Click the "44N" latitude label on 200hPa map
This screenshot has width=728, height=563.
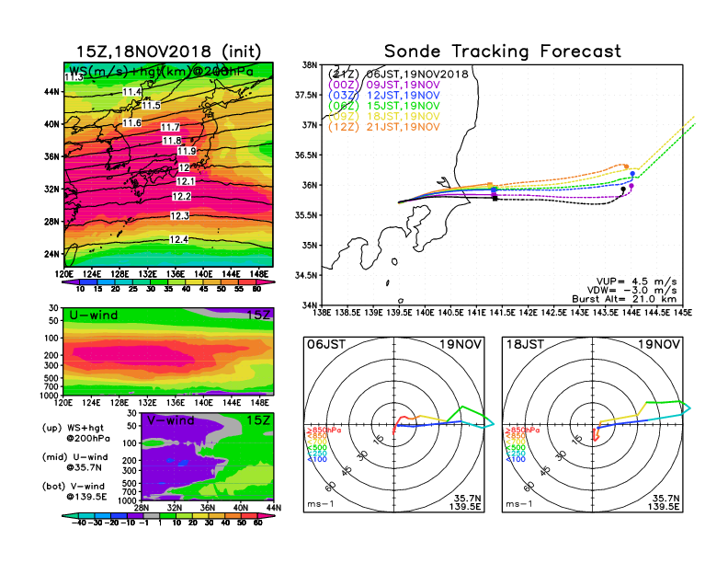point(51,92)
